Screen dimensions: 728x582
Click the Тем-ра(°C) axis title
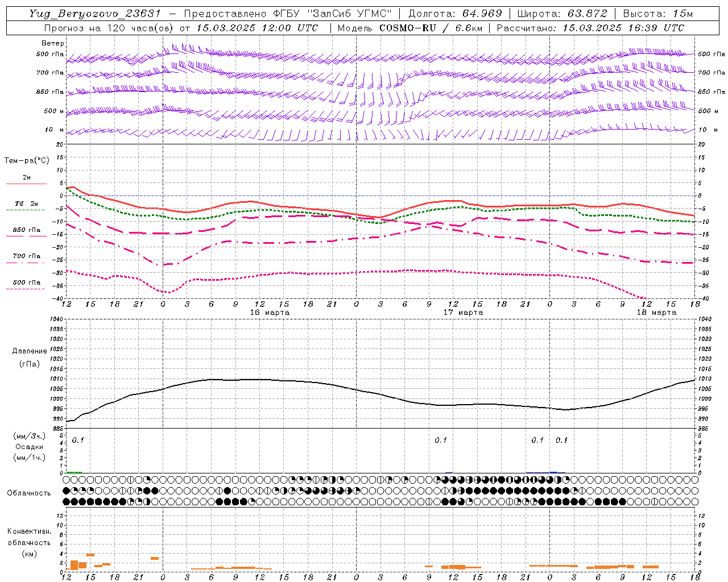tap(27, 161)
